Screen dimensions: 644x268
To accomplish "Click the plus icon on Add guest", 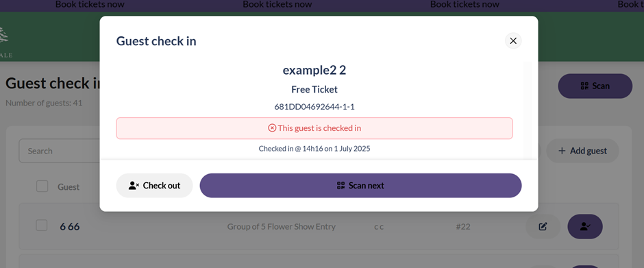I will pyautogui.click(x=562, y=151).
